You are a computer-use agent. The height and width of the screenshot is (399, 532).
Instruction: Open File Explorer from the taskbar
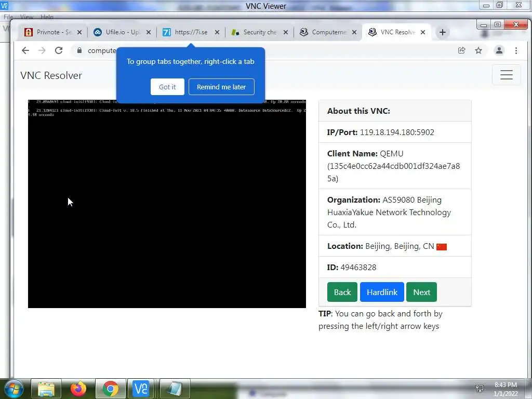tap(46, 389)
